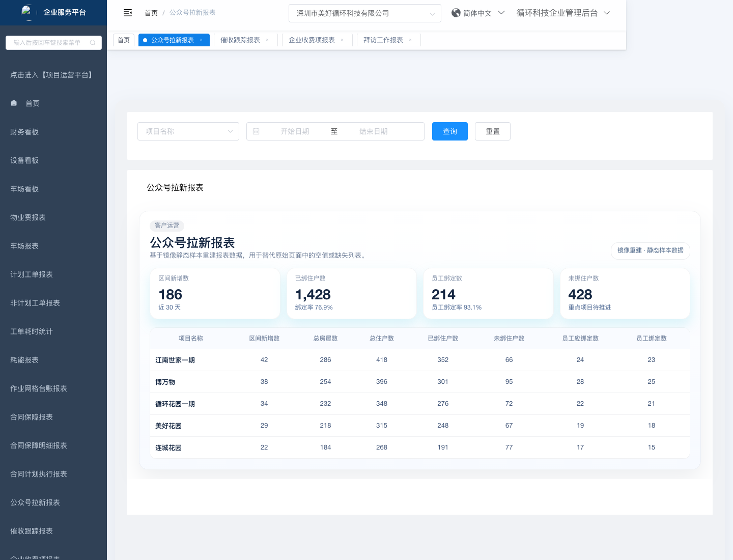Viewport: 733px width, 560px height.
Task: Click the home icon beside 首页 in sidebar
Action: point(14,103)
